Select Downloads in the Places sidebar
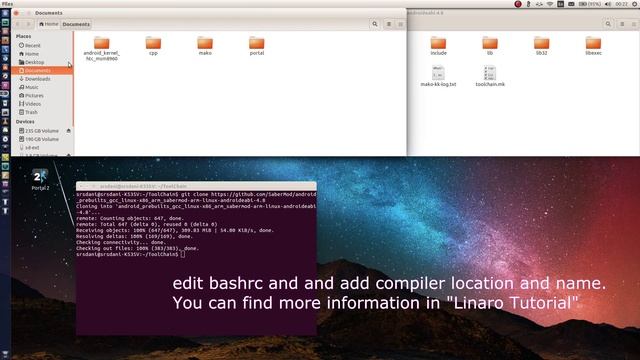Image resolution: width=640 pixels, height=360 pixels. coord(42,79)
